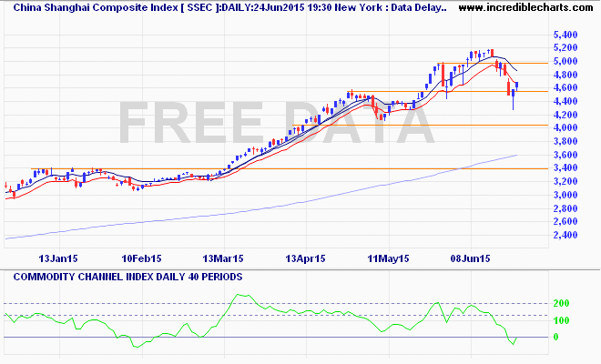Select the 11May15 date label

389,258
